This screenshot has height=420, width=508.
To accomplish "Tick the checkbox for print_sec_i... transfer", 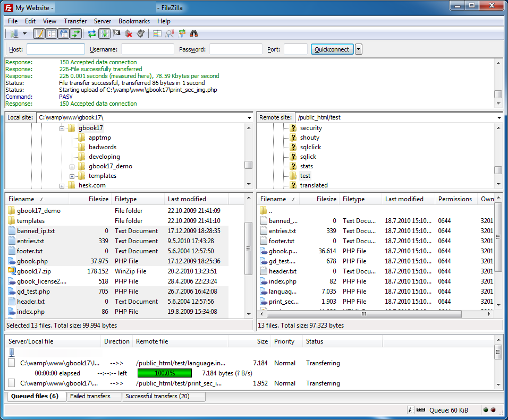I will 12,383.
